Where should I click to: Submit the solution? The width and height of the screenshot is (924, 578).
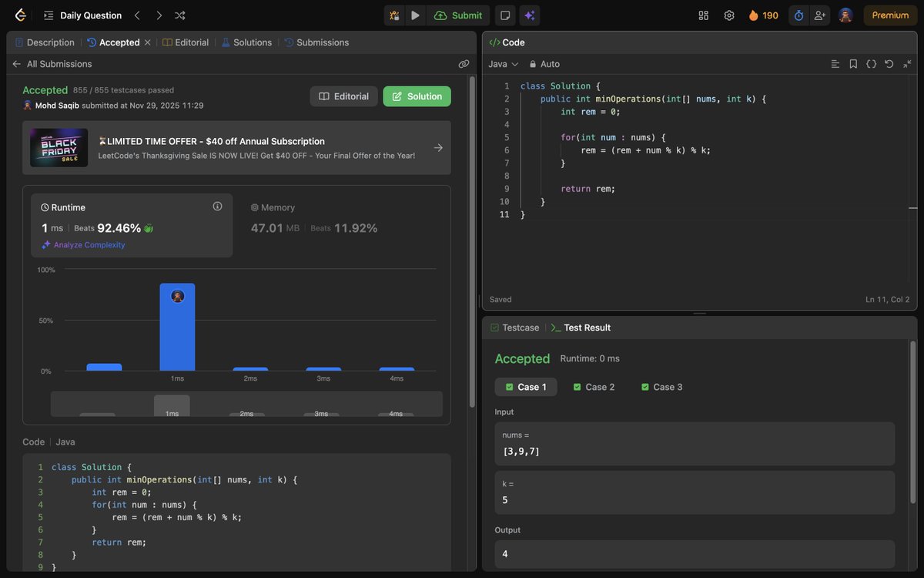point(458,15)
